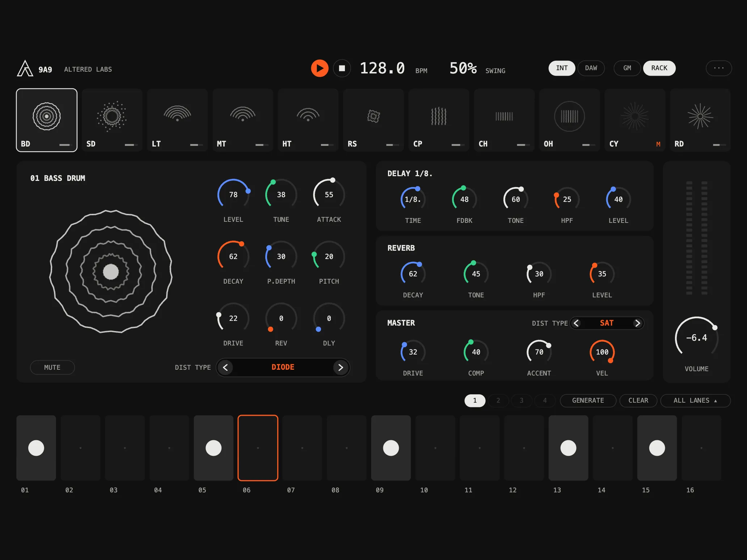This screenshot has height=560, width=747.
Task: Click the CLEAR pattern button
Action: (638, 400)
